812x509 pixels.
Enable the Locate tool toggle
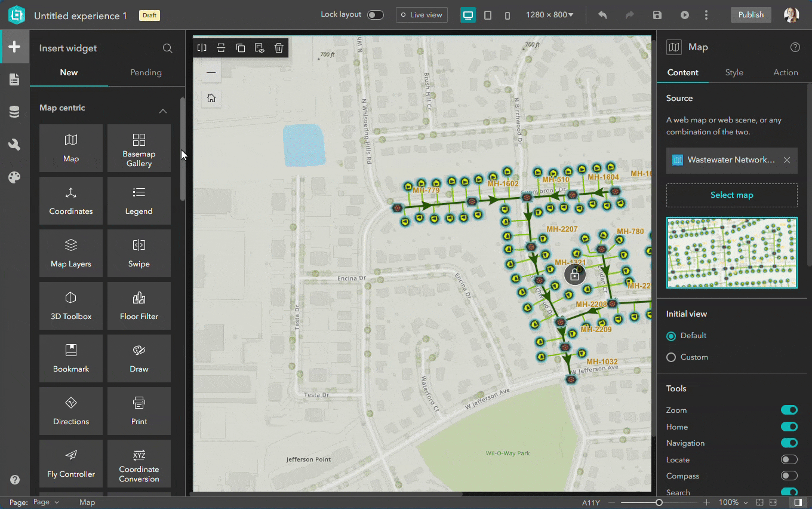click(789, 459)
